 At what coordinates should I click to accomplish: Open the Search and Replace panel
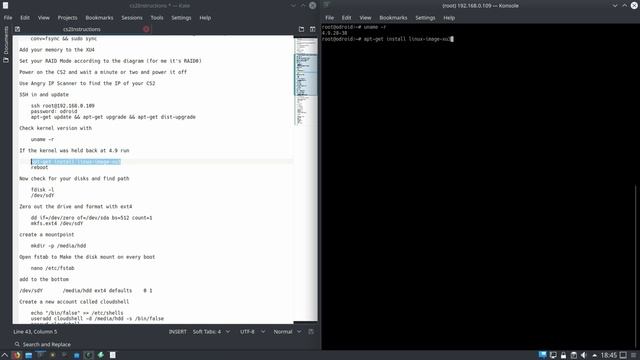[x=42, y=344]
